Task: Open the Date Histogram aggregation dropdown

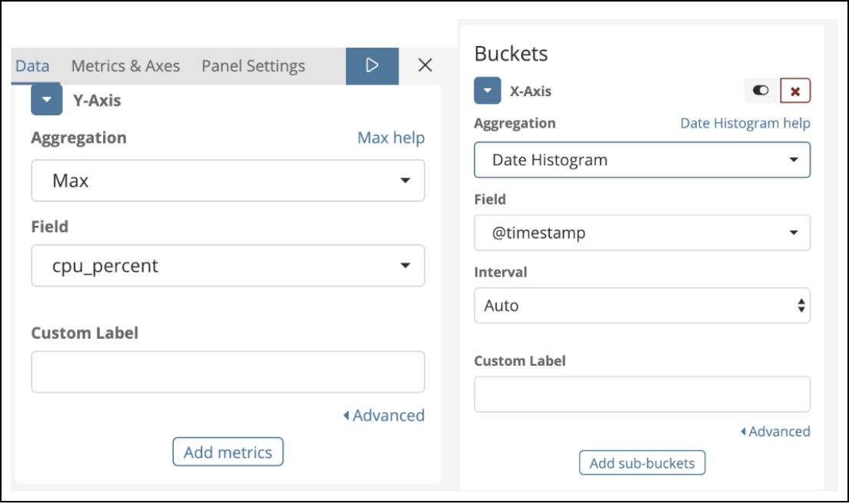Action: [x=641, y=160]
